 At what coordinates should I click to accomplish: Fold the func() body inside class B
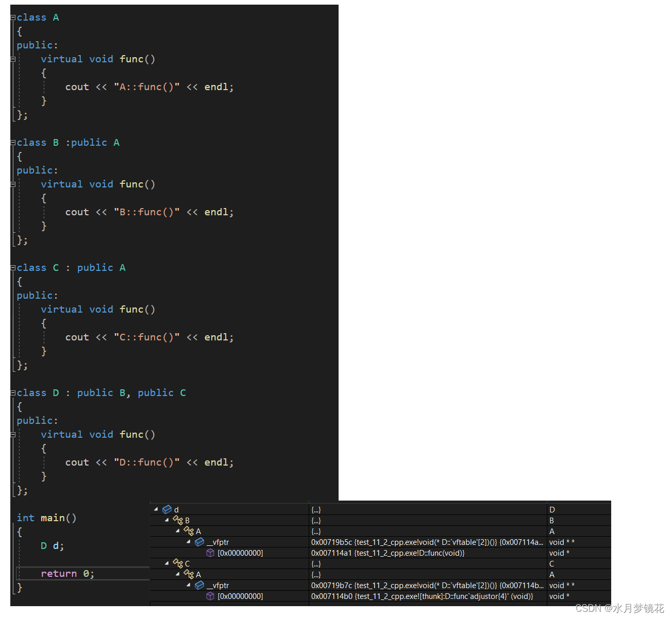coord(13,184)
